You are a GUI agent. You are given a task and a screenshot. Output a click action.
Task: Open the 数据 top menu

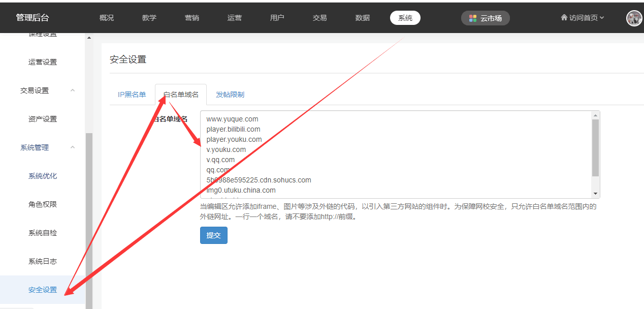[x=363, y=18]
